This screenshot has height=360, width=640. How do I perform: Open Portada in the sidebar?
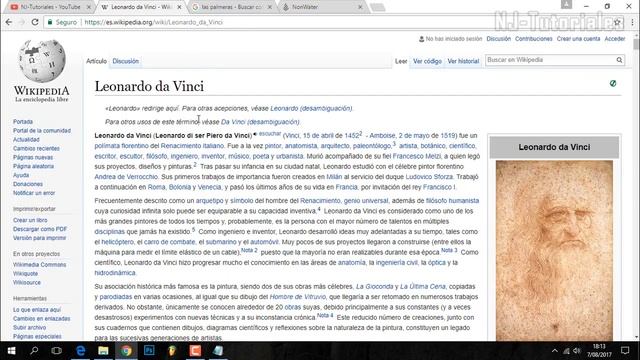tap(23, 122)
